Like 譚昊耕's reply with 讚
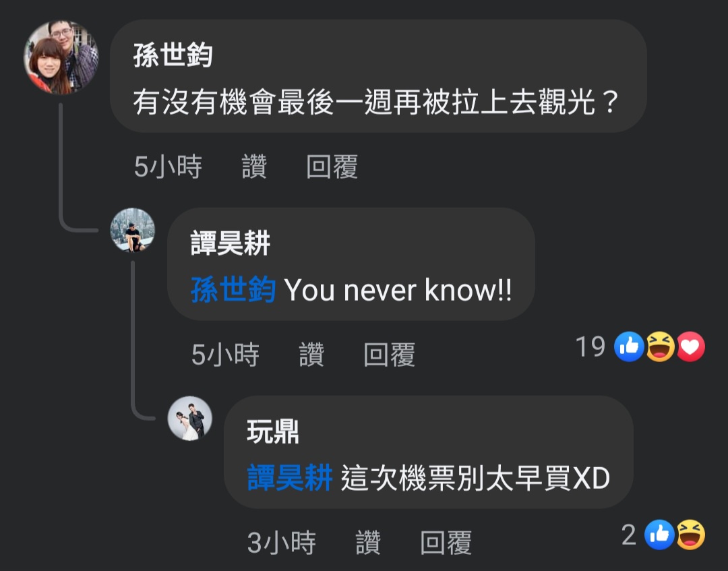Viewport: 728px width, 571px height. click(x=311, y=355)
